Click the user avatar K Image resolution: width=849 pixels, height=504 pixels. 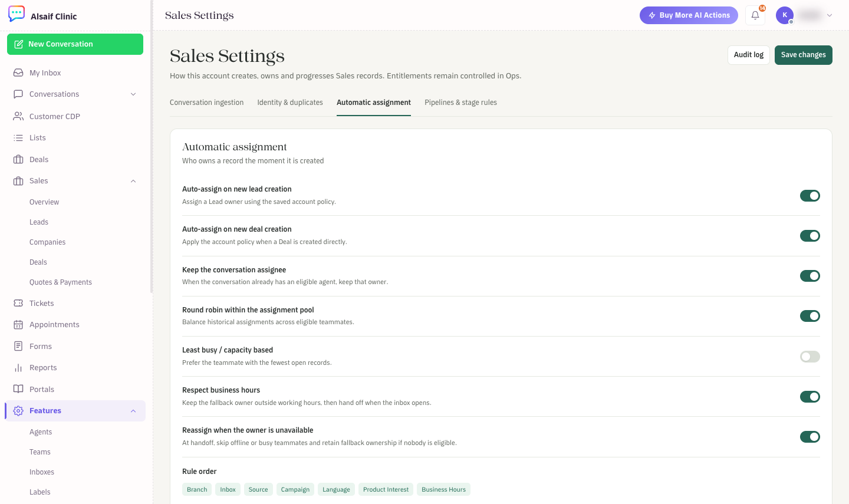point(785,15)
